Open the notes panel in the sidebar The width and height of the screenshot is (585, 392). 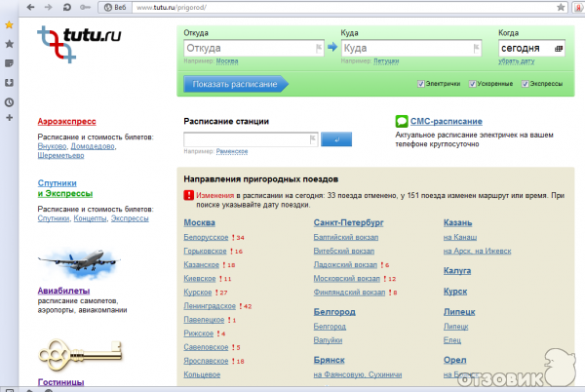[x=9, y=63]
